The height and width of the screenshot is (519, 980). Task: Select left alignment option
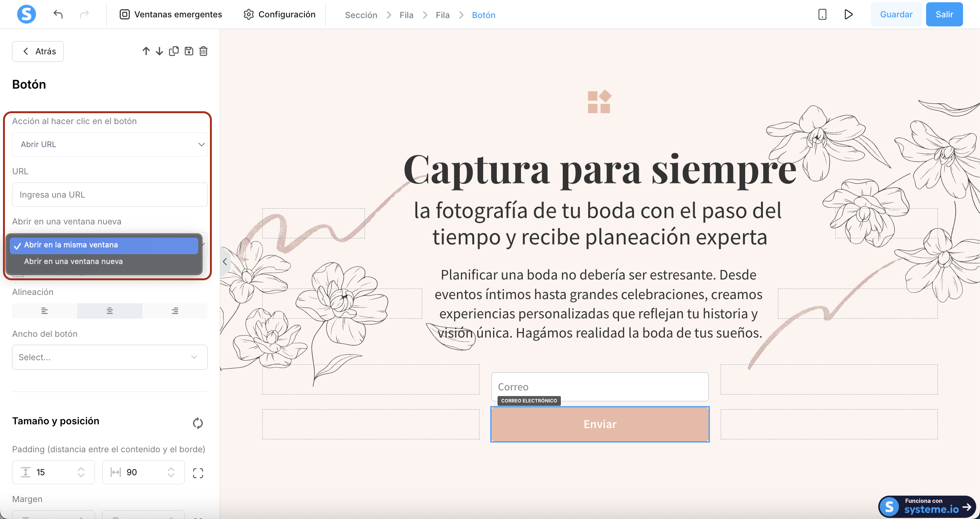44,311
